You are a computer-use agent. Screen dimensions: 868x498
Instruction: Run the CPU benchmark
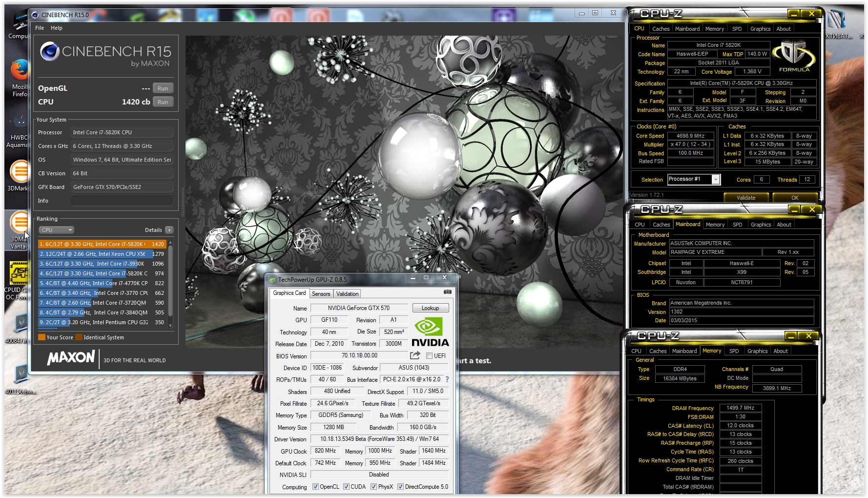163,102
